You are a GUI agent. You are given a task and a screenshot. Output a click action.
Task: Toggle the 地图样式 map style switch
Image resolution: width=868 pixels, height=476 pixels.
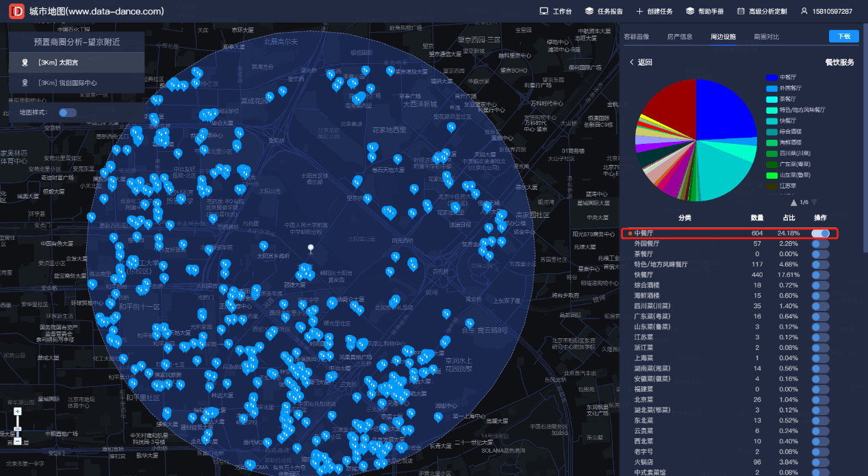point(67,112)
